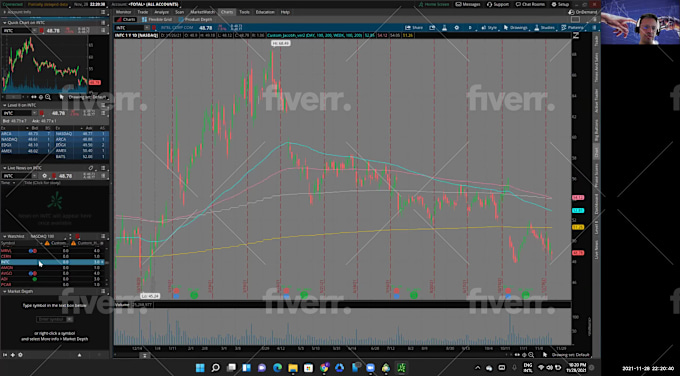Open thinkorswim icon in taskbar
The image size is (680, 376).
(401, 368)
